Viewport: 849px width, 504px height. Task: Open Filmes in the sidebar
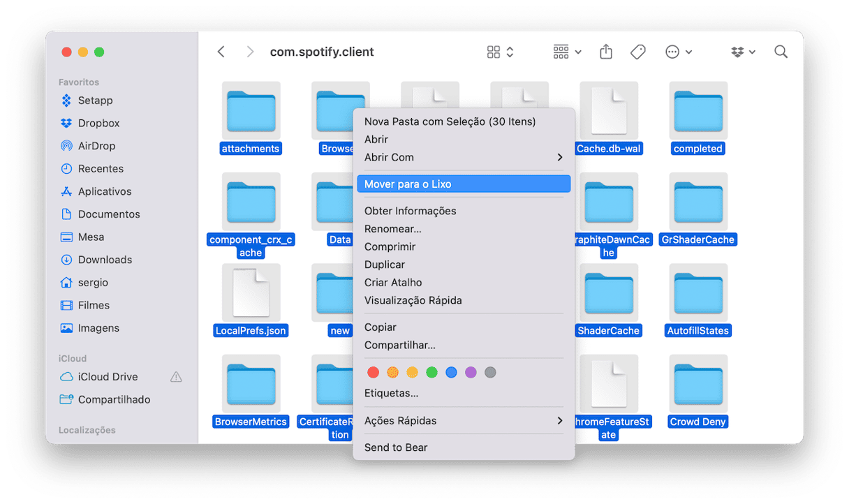[x=85, y=305]
